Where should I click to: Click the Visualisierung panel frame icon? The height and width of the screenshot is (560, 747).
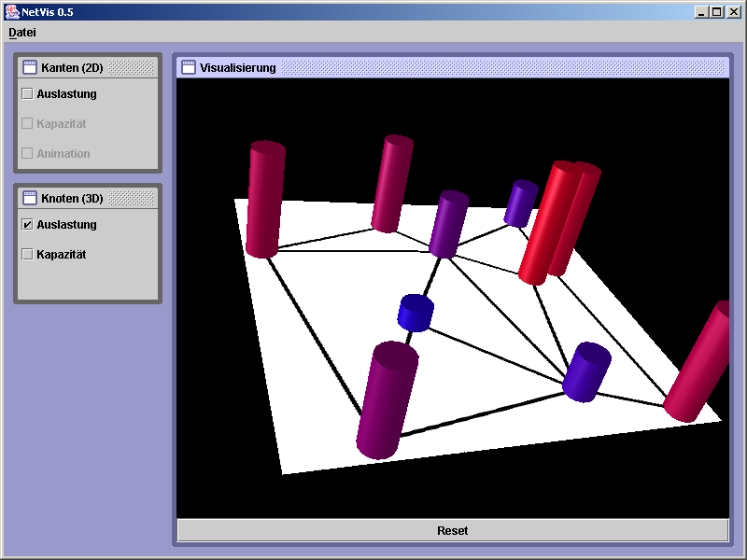point(189,67)
